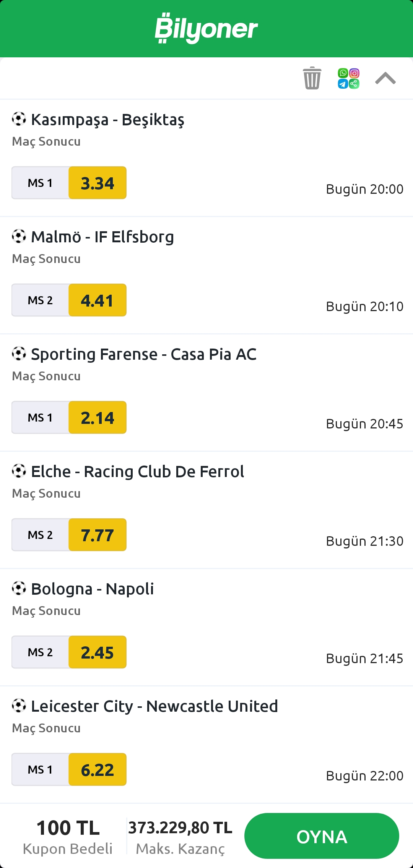Deselect the MS 1 6.22 Leicester odds
The height and width of the screenshot is (868, 413).
(x=69, y=769)
